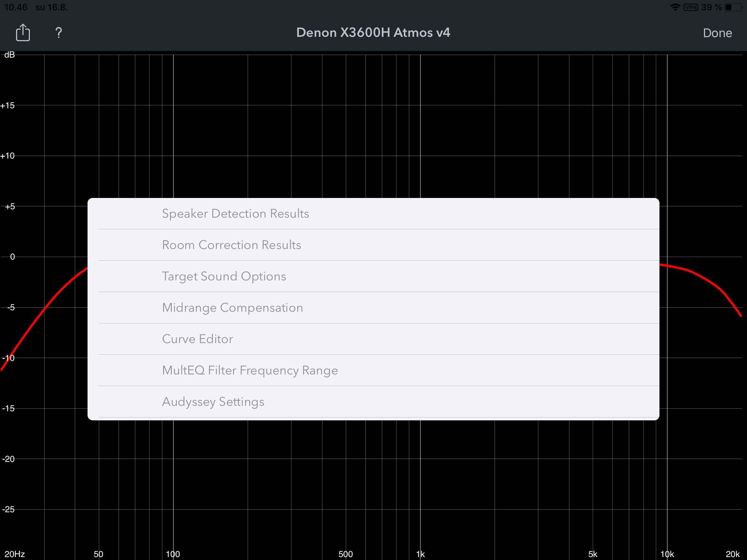This screenshot has width=747, height=560.
Task: Tap the 1k frequency axis label
Action: coord(420,554)
